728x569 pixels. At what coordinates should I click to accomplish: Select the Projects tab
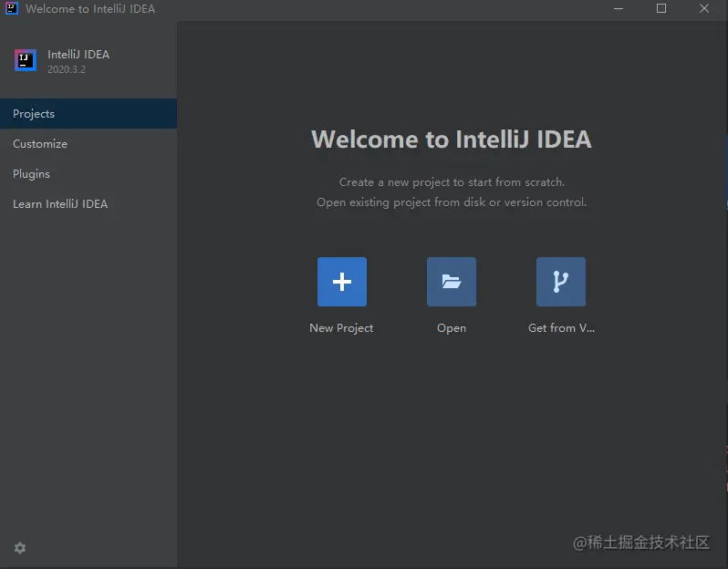pyautogui.click(x=88, y=114)
